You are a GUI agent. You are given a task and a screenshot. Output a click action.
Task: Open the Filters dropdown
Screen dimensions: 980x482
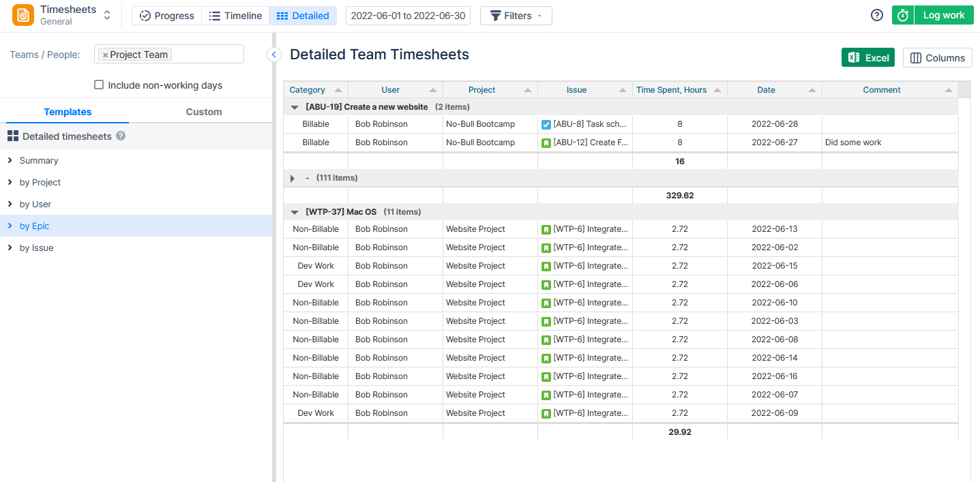coord(516,15)
